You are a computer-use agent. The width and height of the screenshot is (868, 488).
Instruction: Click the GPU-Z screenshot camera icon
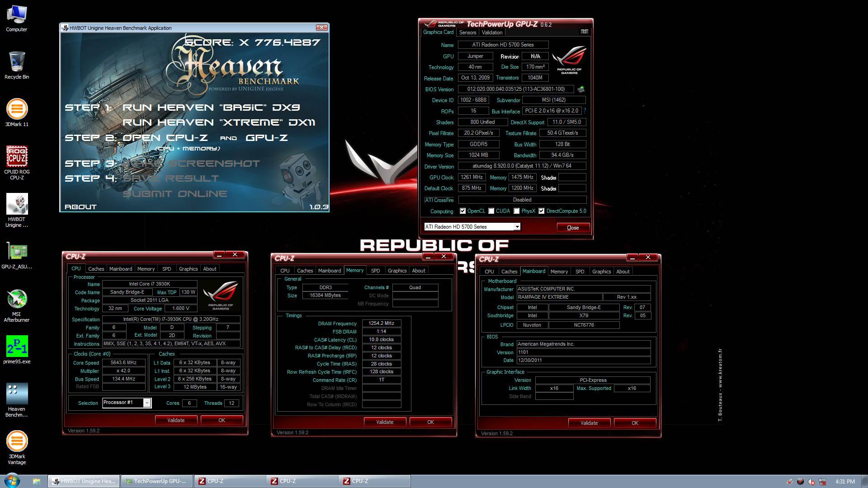[584, 32]
